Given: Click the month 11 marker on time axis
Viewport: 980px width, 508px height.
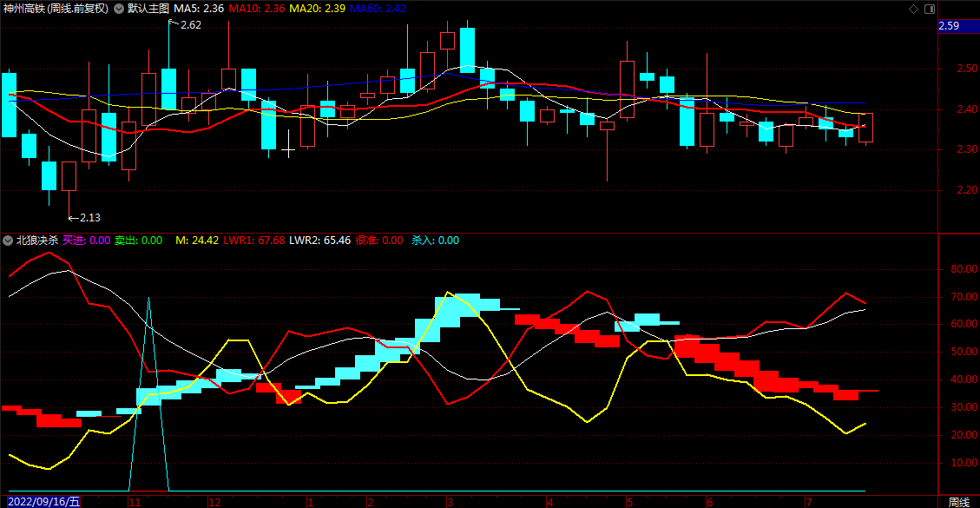Looking at the screenshot, I should point(134,502).
